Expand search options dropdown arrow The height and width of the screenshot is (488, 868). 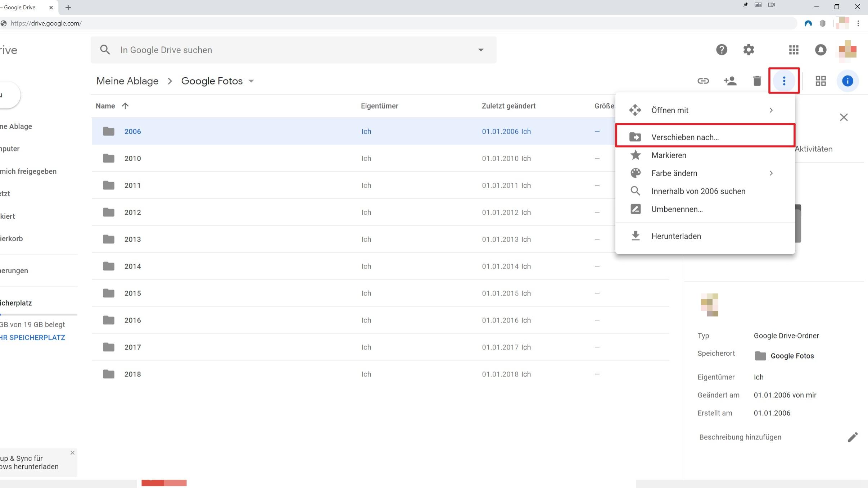coord(480,50)
